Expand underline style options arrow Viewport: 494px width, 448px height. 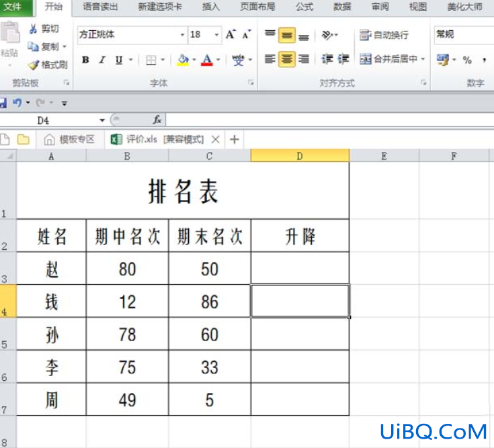130,60
